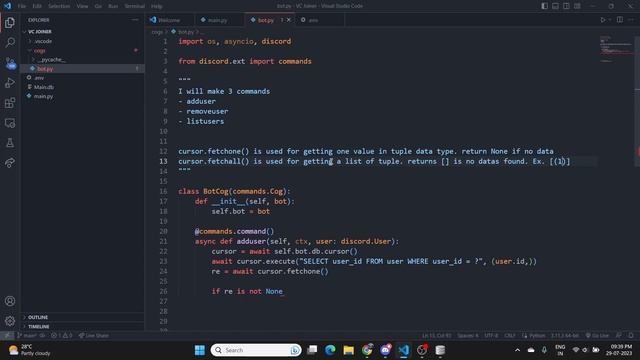Screen dimensions: 640x360
Task: Open the Help menu
Action: [156, 6]
